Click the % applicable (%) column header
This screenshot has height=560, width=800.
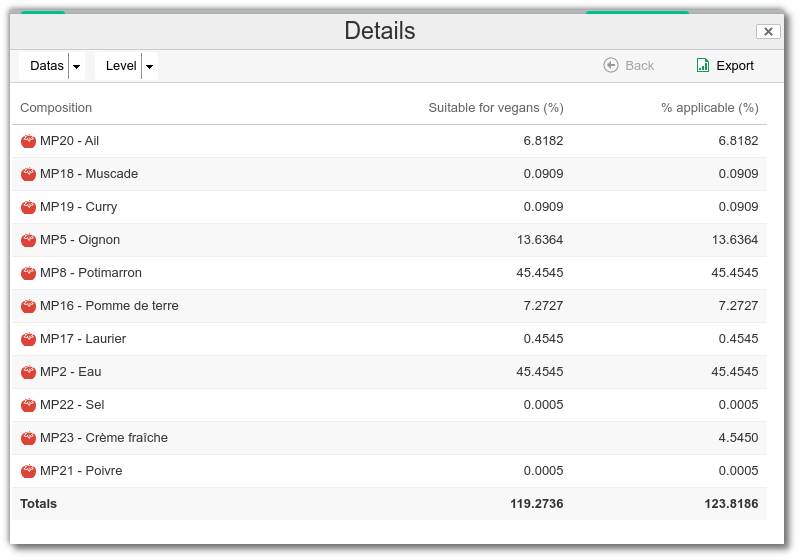tap(709, 108)
